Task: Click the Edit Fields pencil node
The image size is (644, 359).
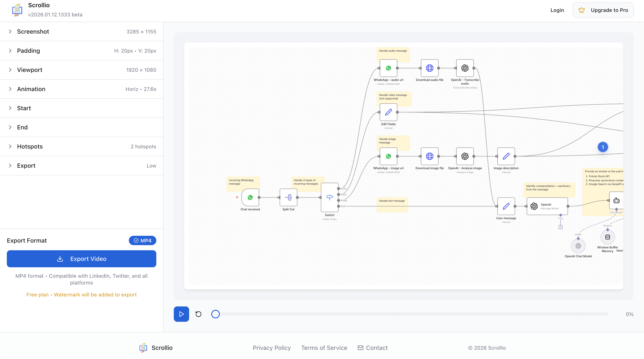Action: pos(388,112)
